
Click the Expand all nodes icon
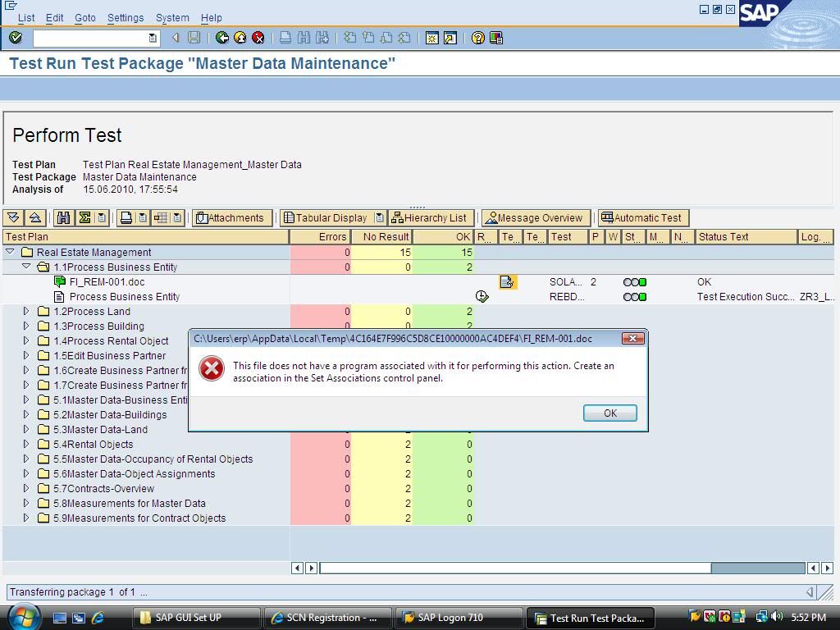(x=13, y=217)
